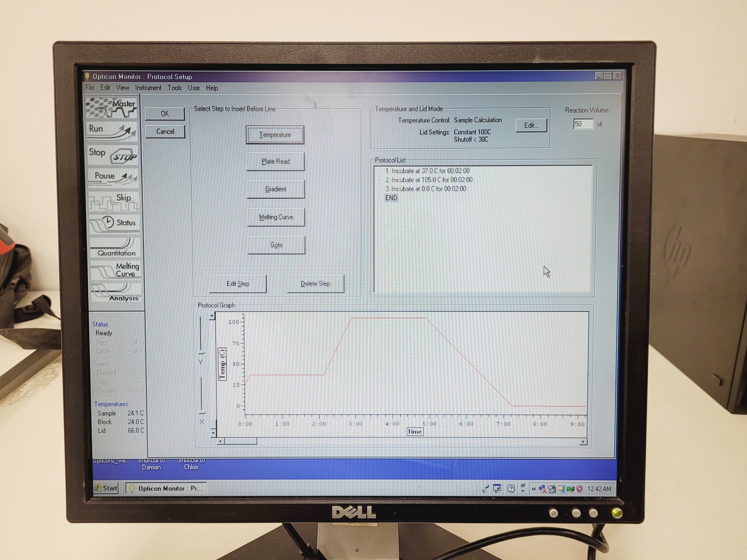Select step 3 Incubate at 0.0 C
Image resolution: width=747 pixels, height=560 pixels.
pos(426,189)
